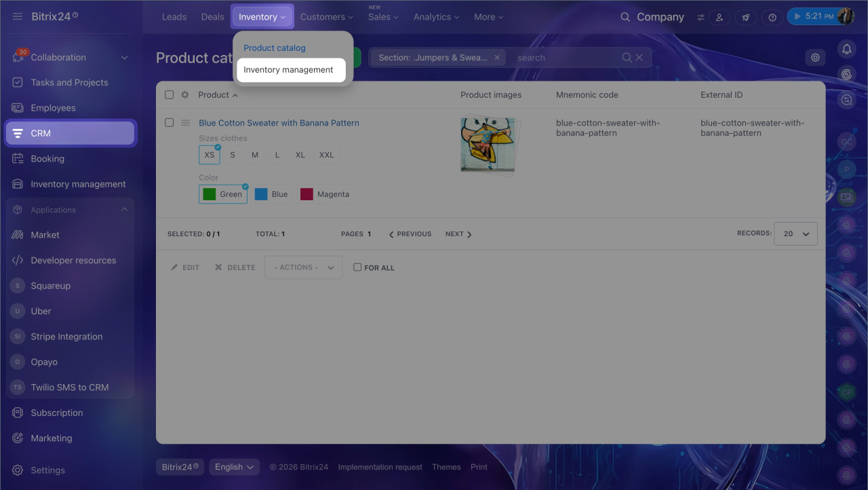Open the GC avatar in the right panel
The width and height of the screenshot is (868, 490).
pos(846,143)
